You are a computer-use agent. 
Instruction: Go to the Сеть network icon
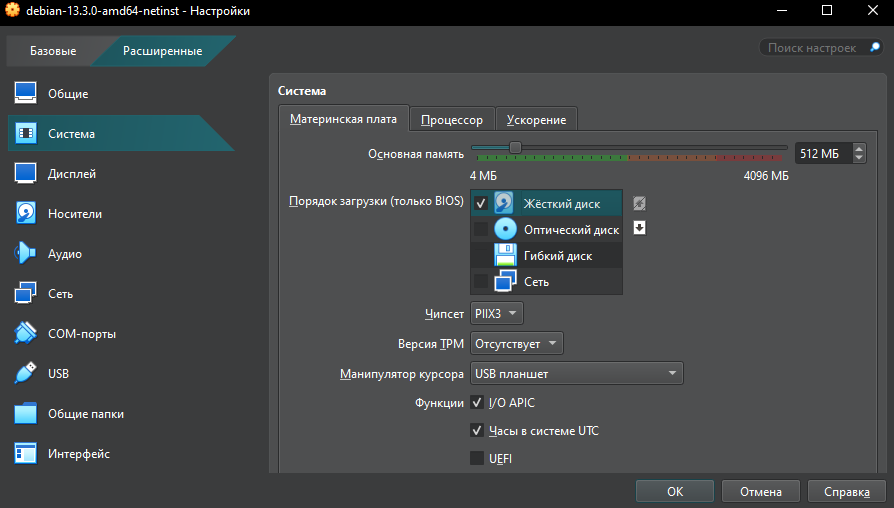26,294
